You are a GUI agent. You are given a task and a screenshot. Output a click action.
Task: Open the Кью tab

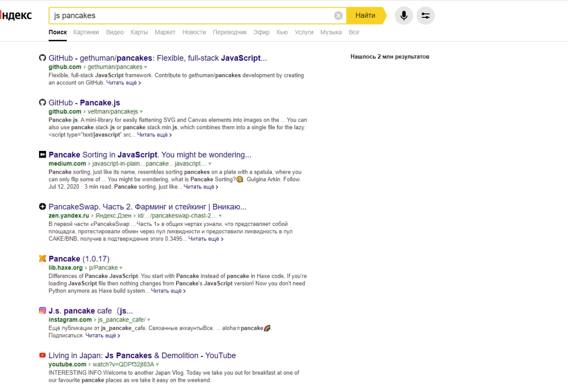pyautogui.click(x=282, y=32)
